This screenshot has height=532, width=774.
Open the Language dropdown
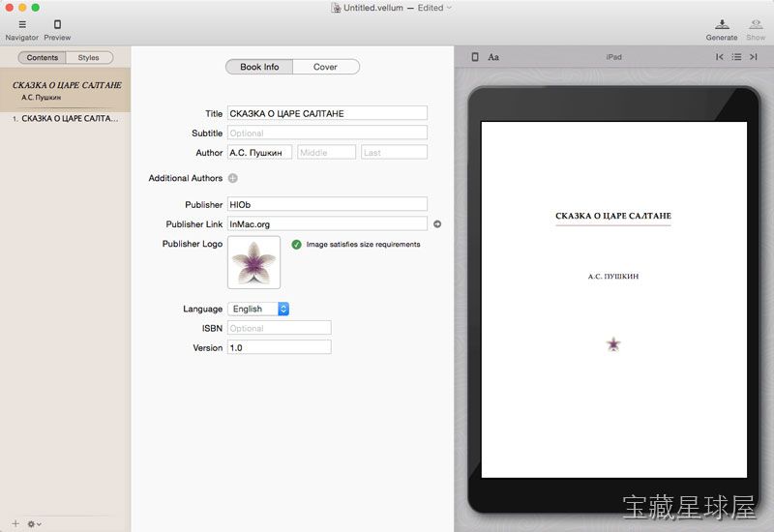[258, 309]
